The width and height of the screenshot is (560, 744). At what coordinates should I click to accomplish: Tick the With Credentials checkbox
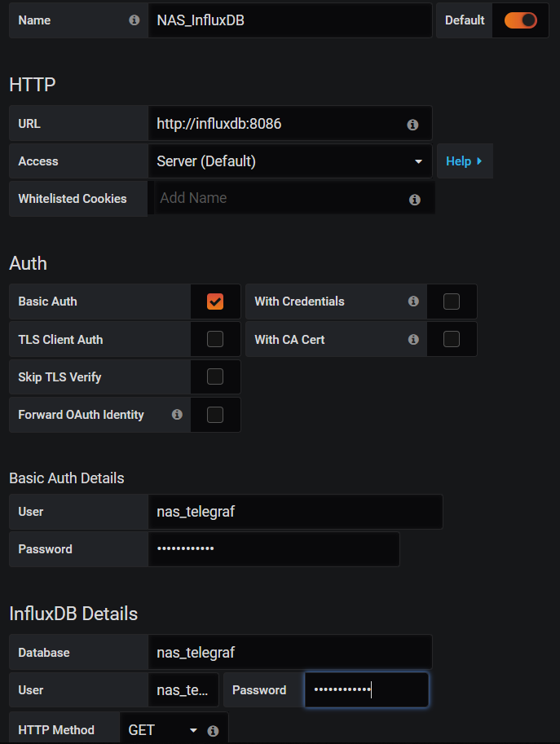pos(452,302)
